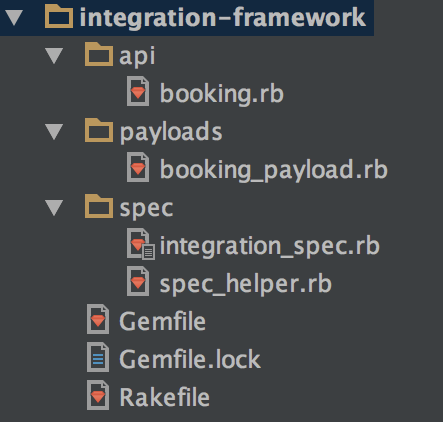Select the Gemfile file name
The width and height of the screenshot is (443, 422).
162,321
